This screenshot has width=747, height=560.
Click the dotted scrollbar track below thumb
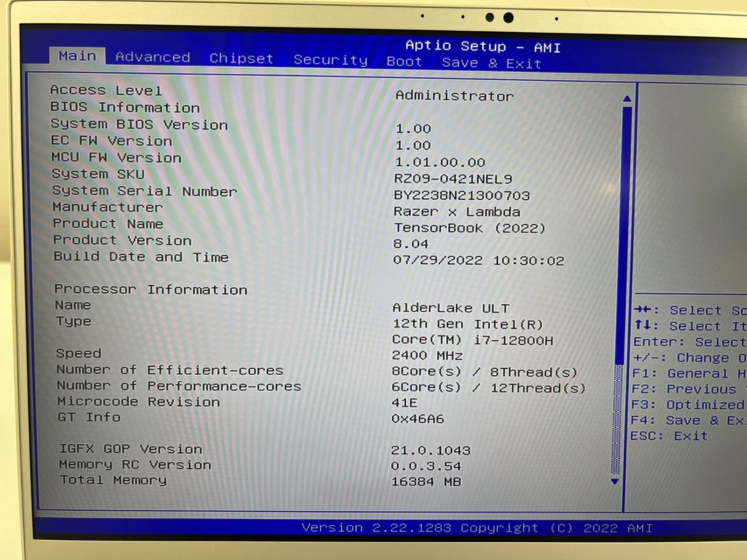pyautogui.click(x=617, y=420)
